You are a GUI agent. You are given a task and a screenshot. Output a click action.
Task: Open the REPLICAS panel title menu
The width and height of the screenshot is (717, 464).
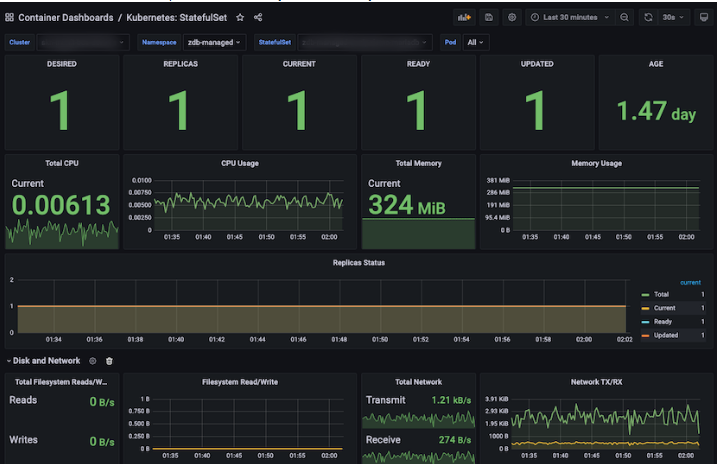coord(181,64)
